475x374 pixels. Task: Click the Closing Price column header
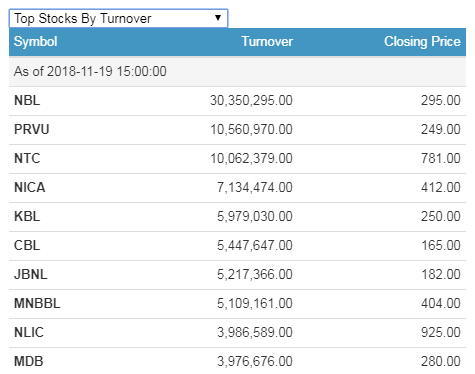click(x=422, y=42)
